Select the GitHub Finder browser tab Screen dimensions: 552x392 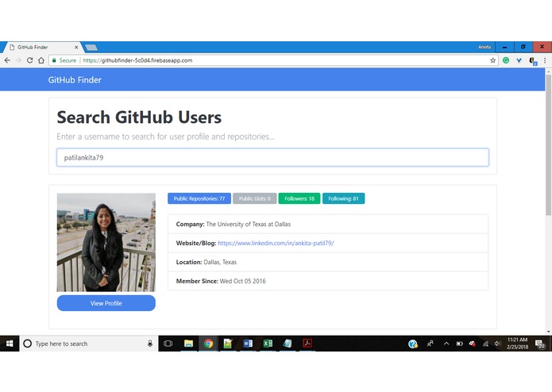(x=42, y=47)
